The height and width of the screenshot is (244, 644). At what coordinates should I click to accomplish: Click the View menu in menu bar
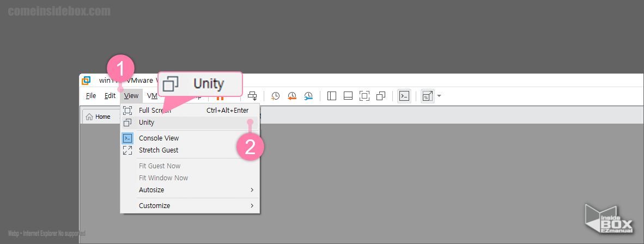pos(131,96)
